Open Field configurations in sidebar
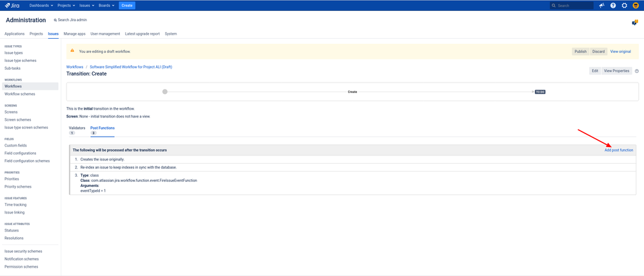Image resolution: width=644 pixels, height=276 pixels. (x=20, y=153)
